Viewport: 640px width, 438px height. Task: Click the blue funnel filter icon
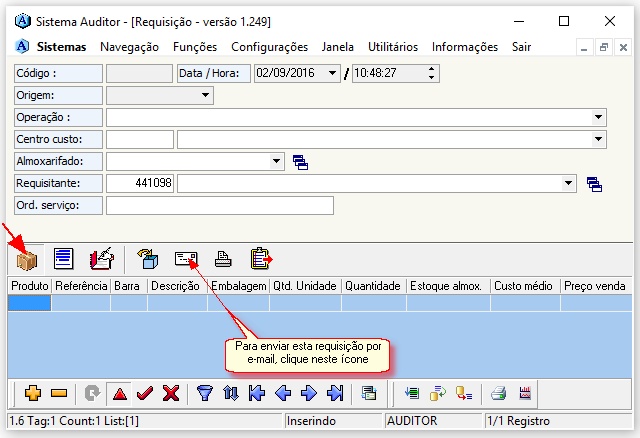(x=205, y=393)
